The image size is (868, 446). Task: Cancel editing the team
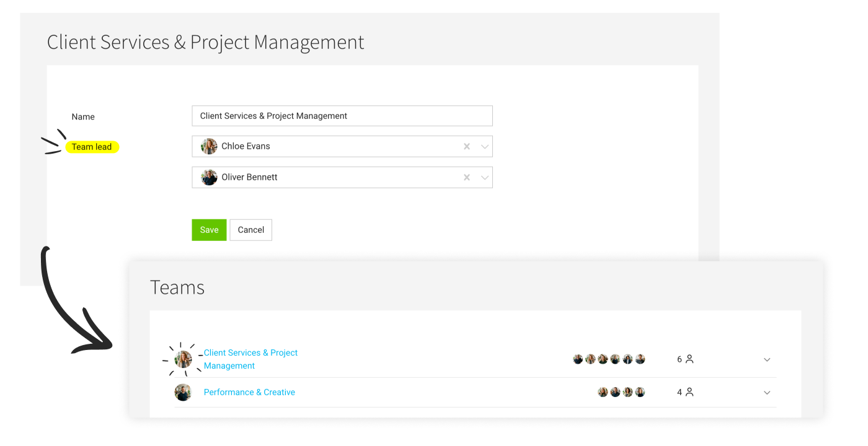251,230
